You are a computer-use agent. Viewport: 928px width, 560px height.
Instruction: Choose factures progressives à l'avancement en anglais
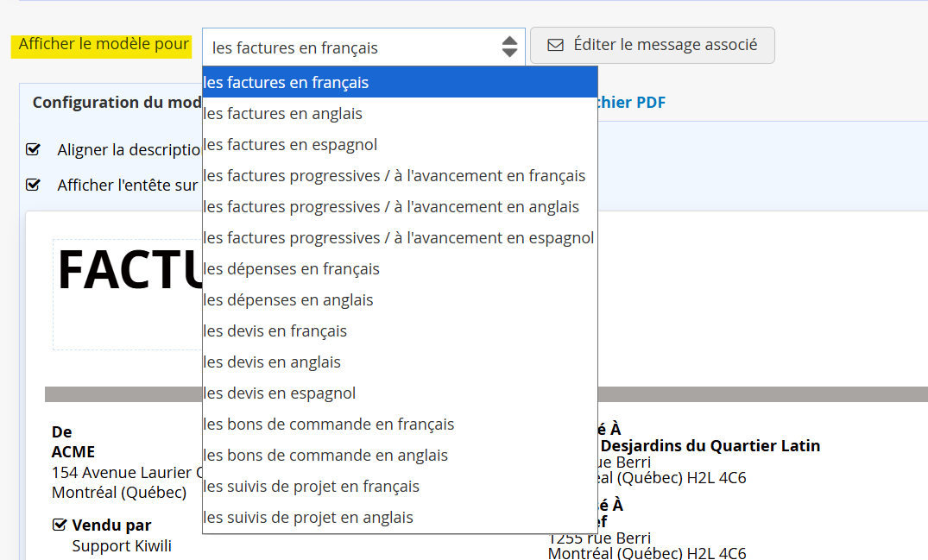click(400, 206)
